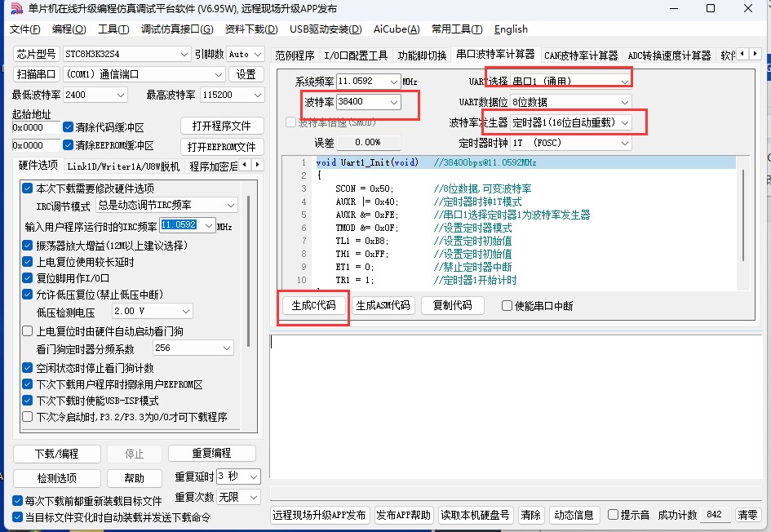
Task: Click 生成ASM代码 button
Action: (383, 305)
